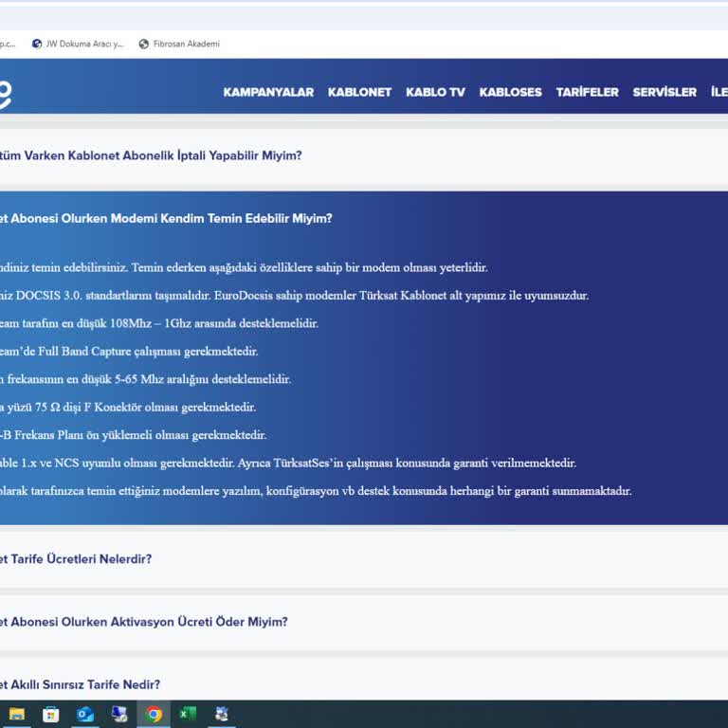Open the KABLOSES menu
This screenshot has height=728, width=728.
pyautogui.click(x=511, y=92)
